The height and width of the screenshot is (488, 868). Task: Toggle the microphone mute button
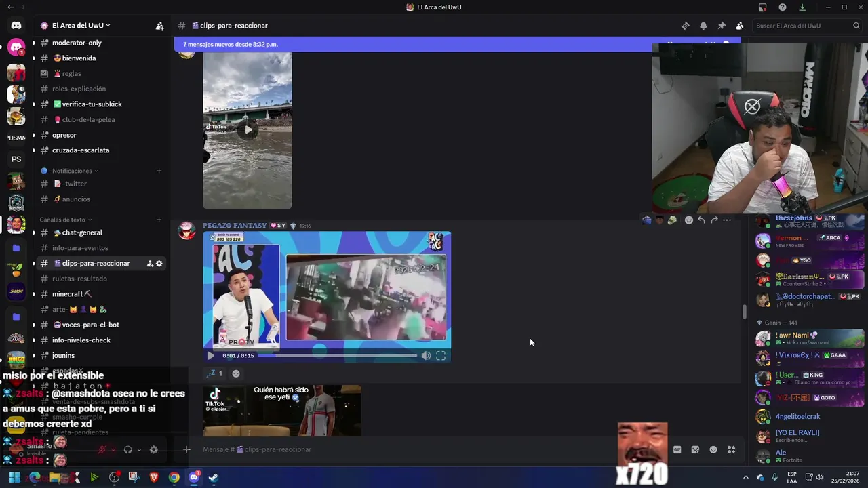coord(103,449)
